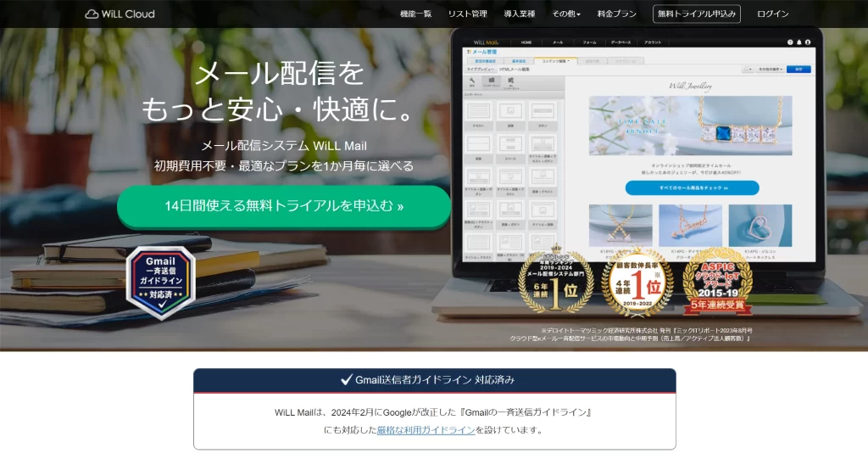This screenshot has height=459, width=868.
Task: Click the help question mark icon in laptop screen
Action: click(x=790, y=42)
